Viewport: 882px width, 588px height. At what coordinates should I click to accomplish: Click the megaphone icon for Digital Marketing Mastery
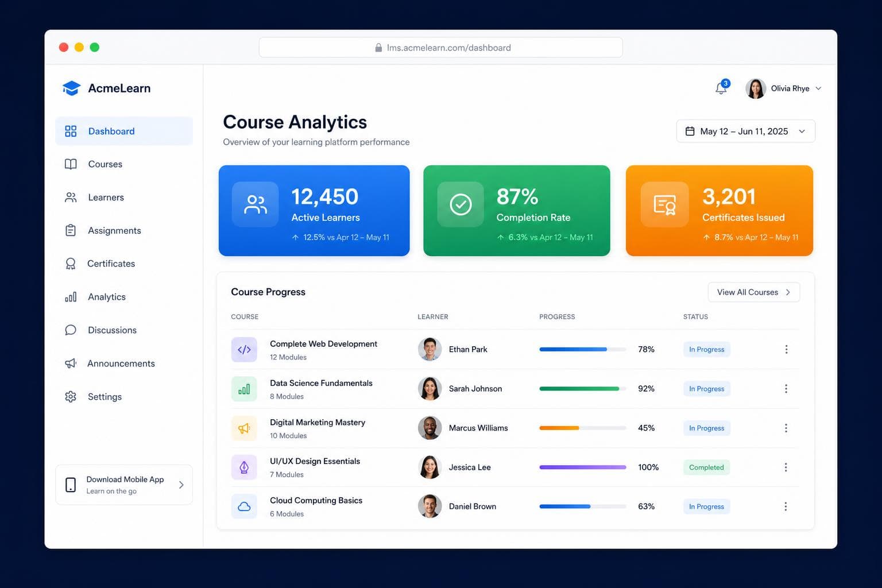click(244, 428)
